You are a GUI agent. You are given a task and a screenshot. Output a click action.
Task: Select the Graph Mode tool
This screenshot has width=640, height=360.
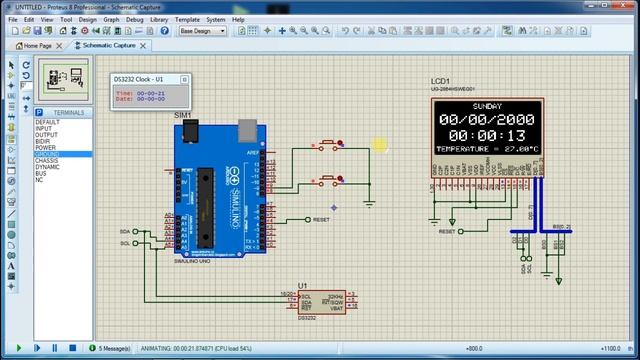point(11,160)
